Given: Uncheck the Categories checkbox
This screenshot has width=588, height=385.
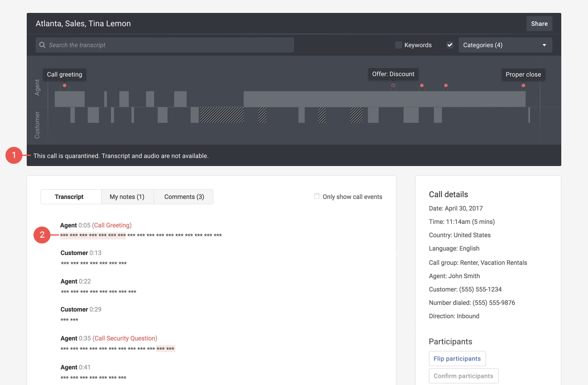Looking at the screenshot, I should 450,45.
